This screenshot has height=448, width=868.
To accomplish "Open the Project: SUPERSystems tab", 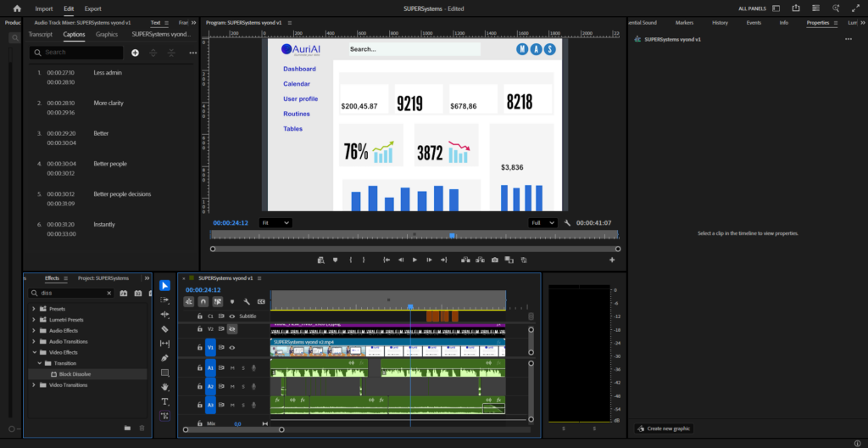I will coord(103,278).
